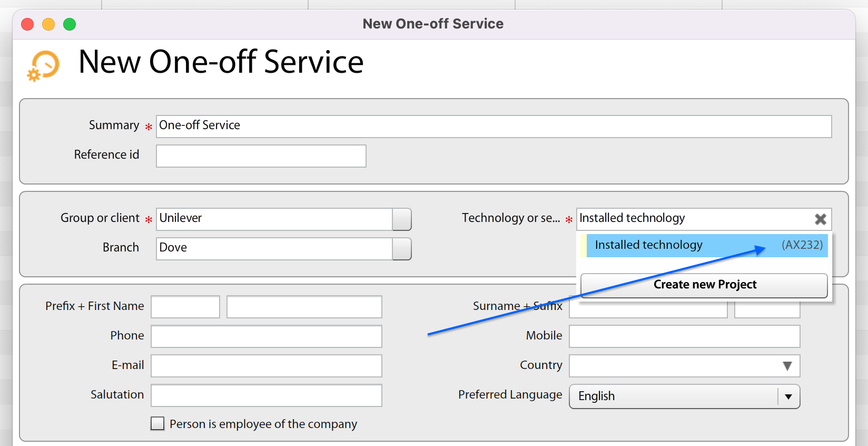Viewport: 868px width, 446px height.
Task: Minimize the window with yellow button
Action: click(x=48, y=24)
